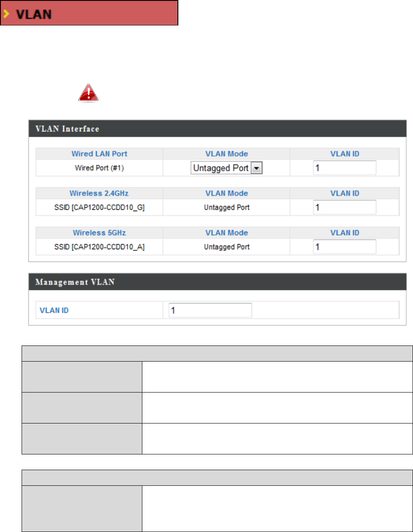Screen dimensions: 413x532
Task: Edit VLAN ID for SSID CAP1200-CCDD10_A
Action: point(344,247)
